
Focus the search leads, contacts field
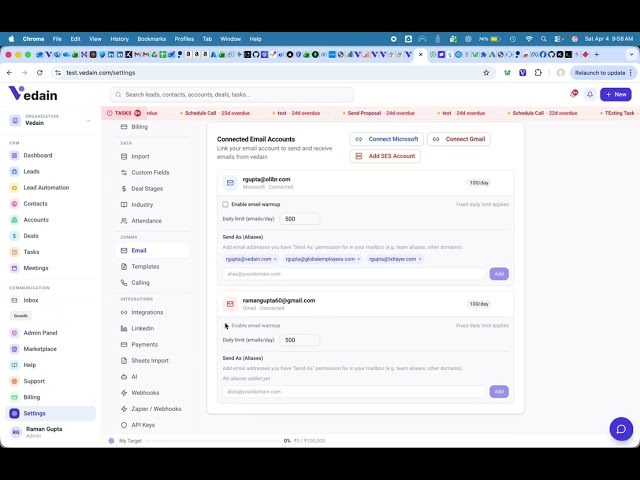click(x=232, y=94)
